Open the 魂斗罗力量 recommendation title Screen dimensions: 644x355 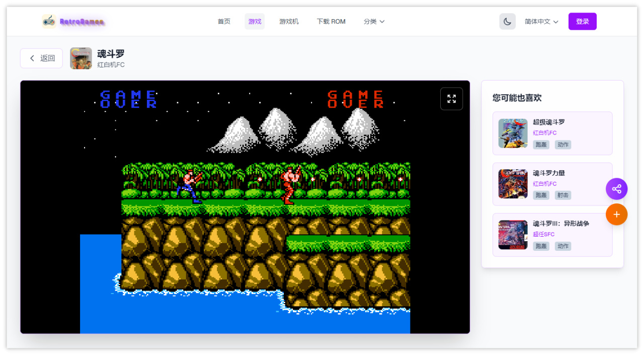coord(549,173)
